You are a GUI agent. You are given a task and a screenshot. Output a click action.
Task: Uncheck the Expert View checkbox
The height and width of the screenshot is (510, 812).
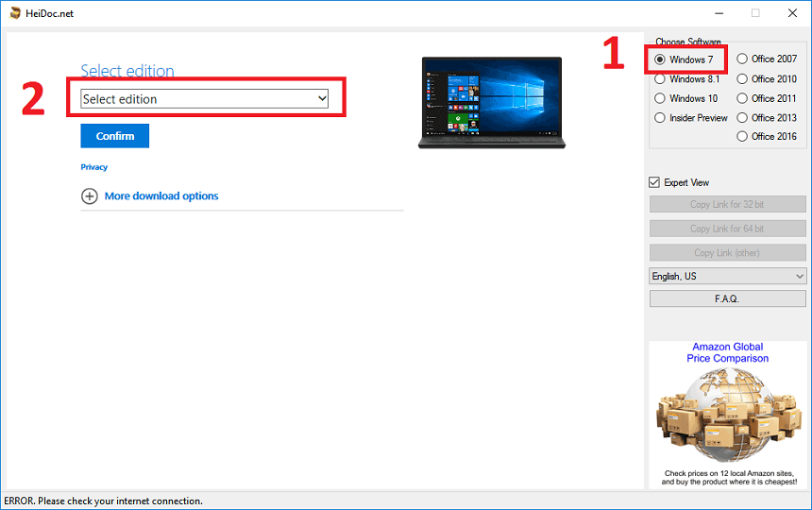pos(654,182)
